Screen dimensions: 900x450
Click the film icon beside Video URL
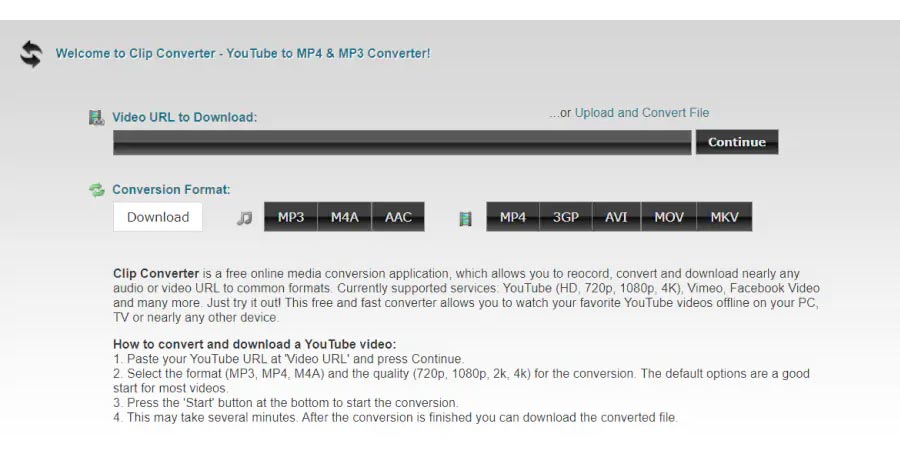pyautogui.click(x=96, y=118)
